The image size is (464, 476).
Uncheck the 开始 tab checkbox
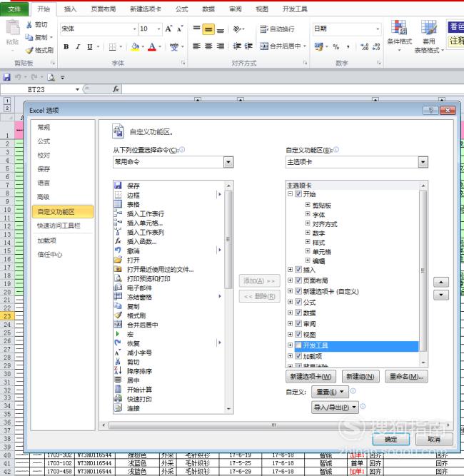298,194
